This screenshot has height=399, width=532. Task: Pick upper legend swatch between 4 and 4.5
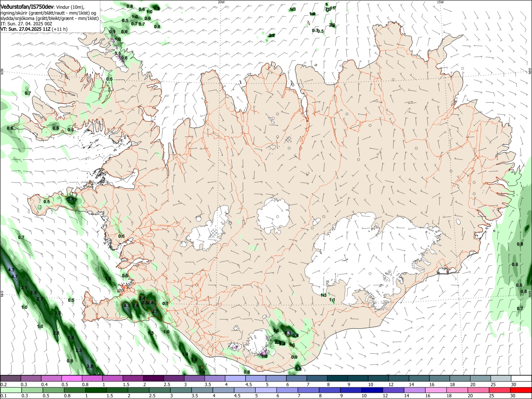pyautogui.click(x=235, y=378)
